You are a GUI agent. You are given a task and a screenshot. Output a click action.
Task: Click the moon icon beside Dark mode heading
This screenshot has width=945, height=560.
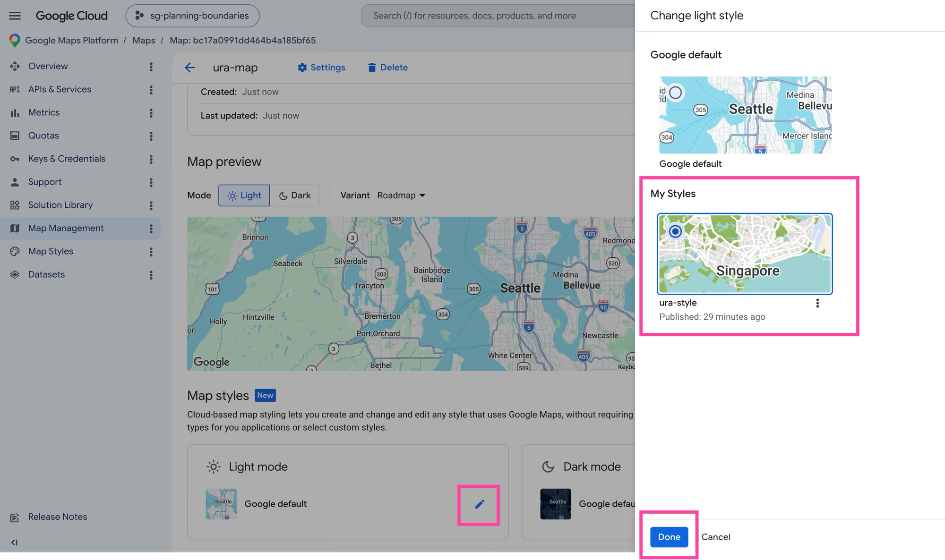(x=548, y=467)
